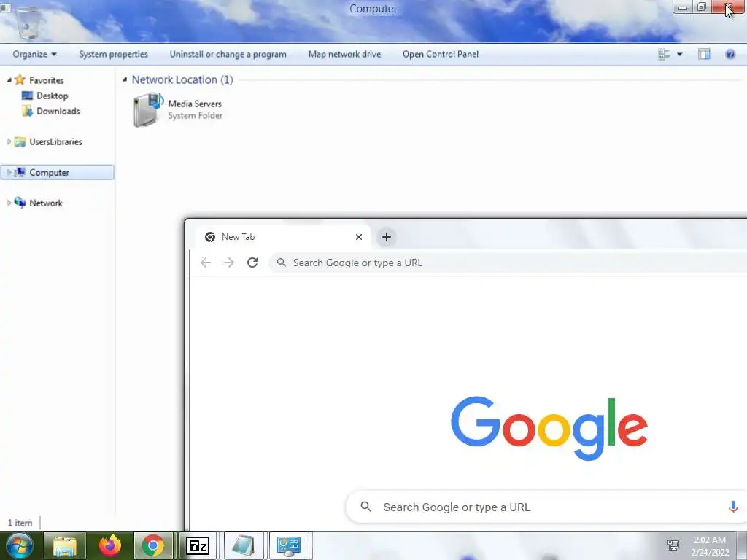The width and height of the screenshot is (747, 560).
Task: Close the New Tab tab in Chrome
Action: (359, 237)
